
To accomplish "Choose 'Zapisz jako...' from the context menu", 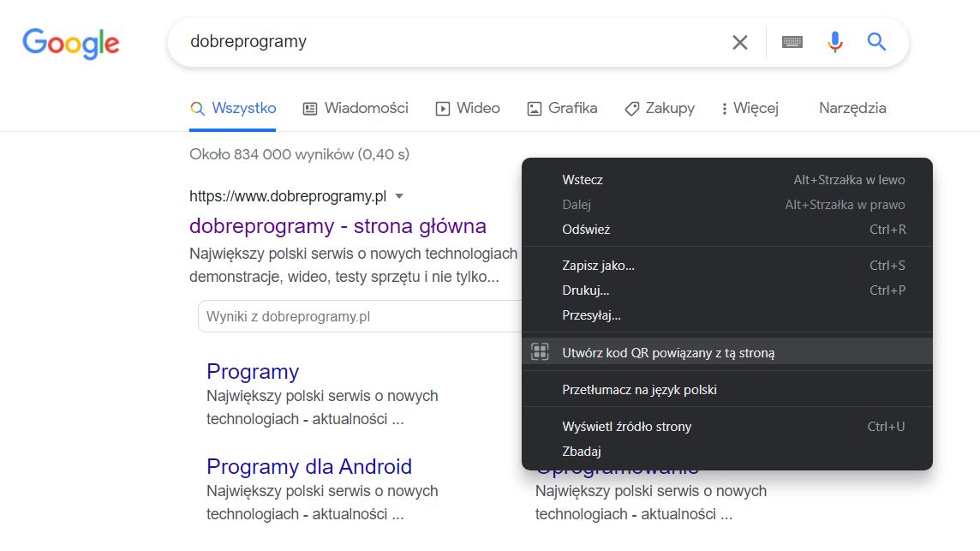I will 600,265.
